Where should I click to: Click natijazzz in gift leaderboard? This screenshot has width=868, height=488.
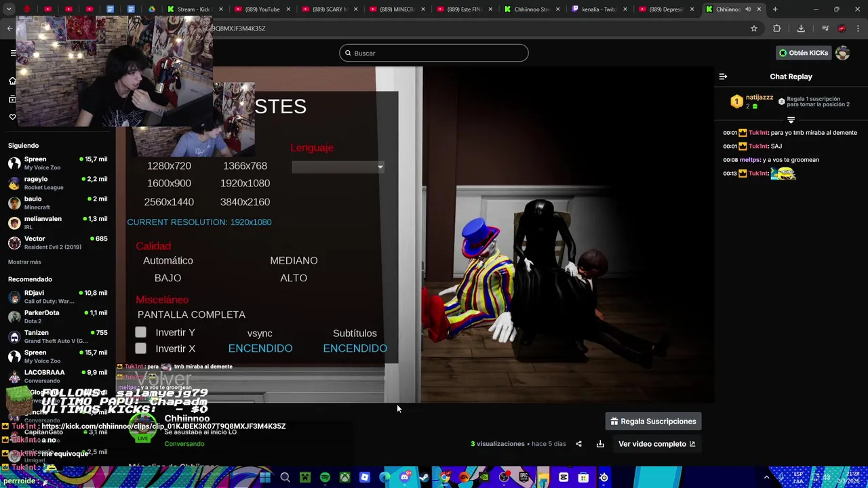click(759, 98)
